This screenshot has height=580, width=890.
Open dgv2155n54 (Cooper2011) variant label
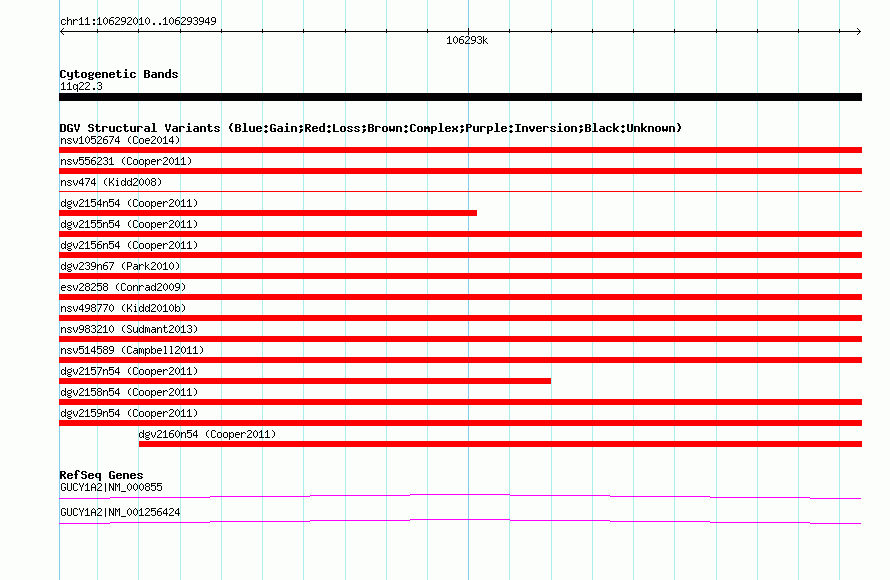pos(129,224)
